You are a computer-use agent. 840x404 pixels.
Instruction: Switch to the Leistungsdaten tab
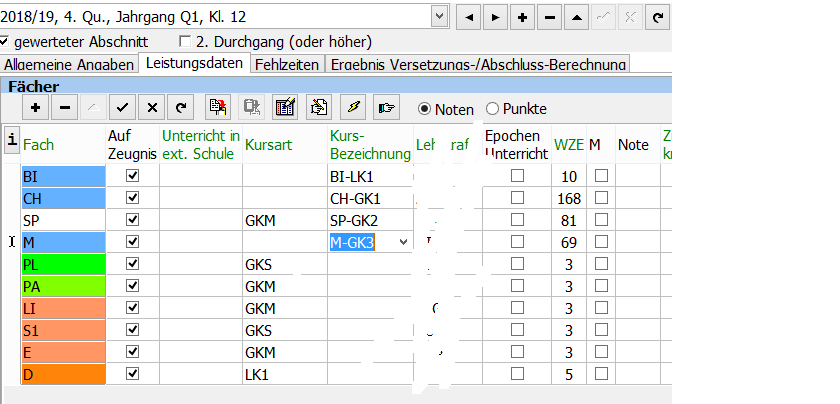(x=194, y=63)
